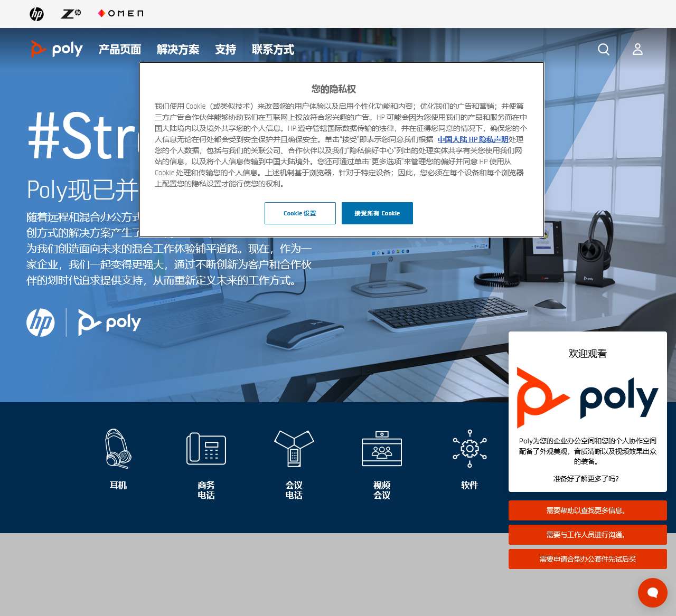Click the HP logo in top bar
This screenshot has width=676, height=616.
[x=37, y=14]
